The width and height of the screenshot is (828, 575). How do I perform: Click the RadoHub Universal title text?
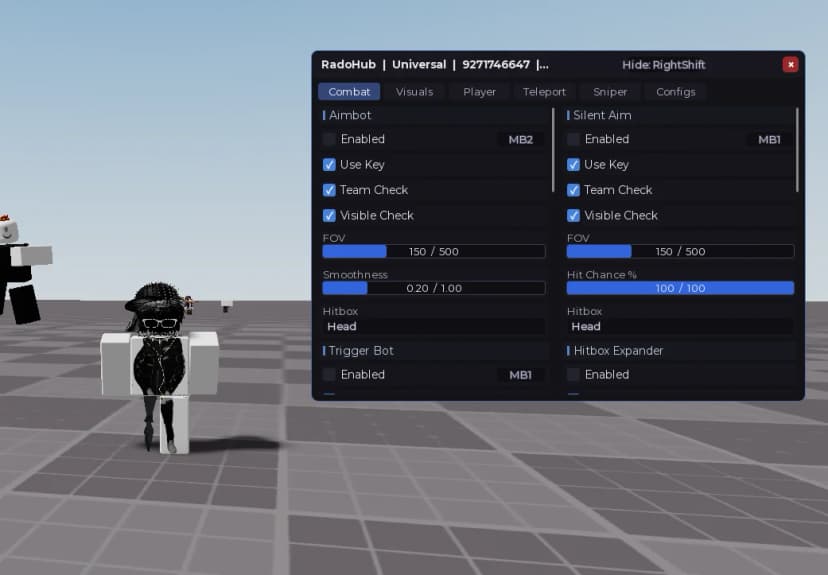coord(435,64)
